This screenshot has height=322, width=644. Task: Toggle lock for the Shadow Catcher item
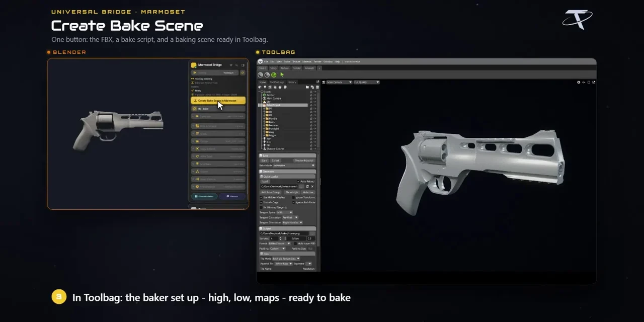tap(311, 148)
